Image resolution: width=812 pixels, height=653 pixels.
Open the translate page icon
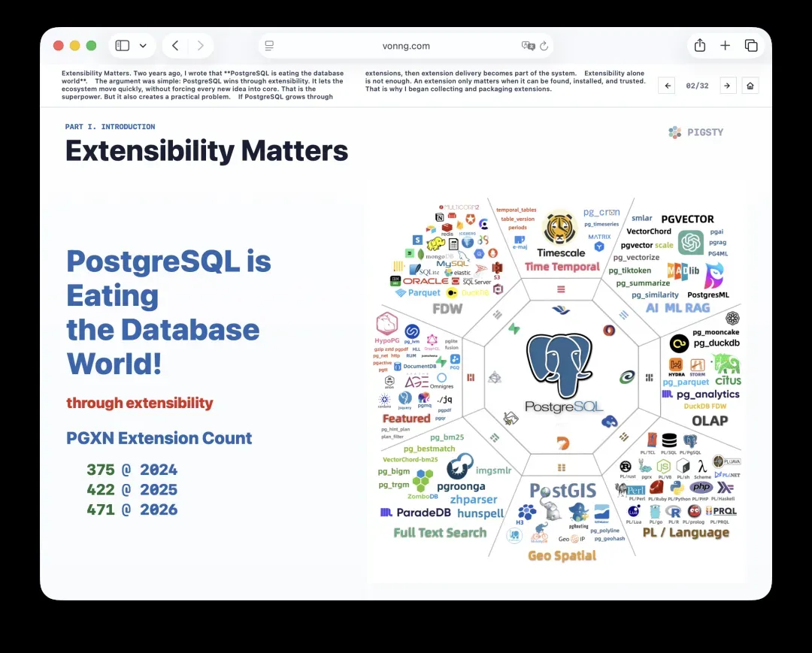[528, 46]
